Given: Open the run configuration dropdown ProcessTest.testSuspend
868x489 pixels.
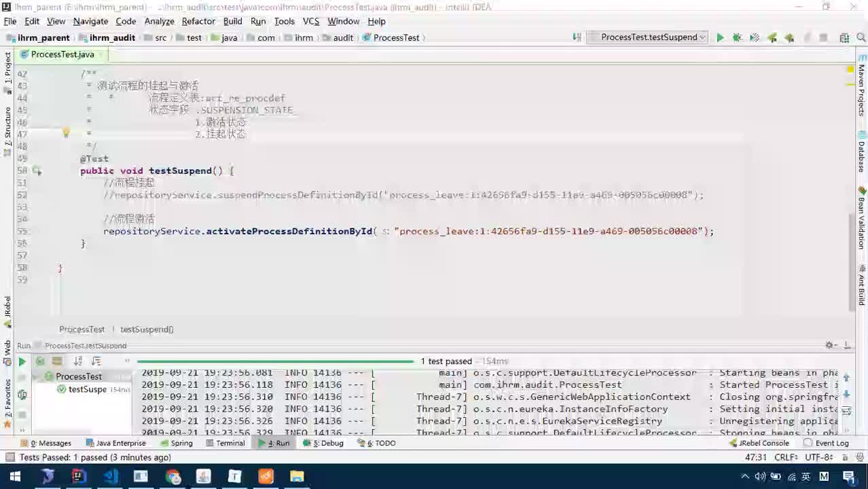Looking at the screenshot, I should [x=648, y=37].
